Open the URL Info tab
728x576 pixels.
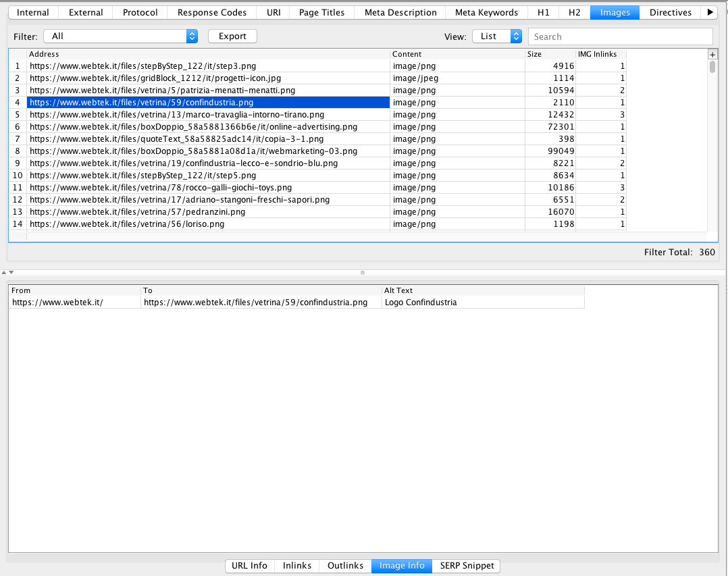(249, 566)
